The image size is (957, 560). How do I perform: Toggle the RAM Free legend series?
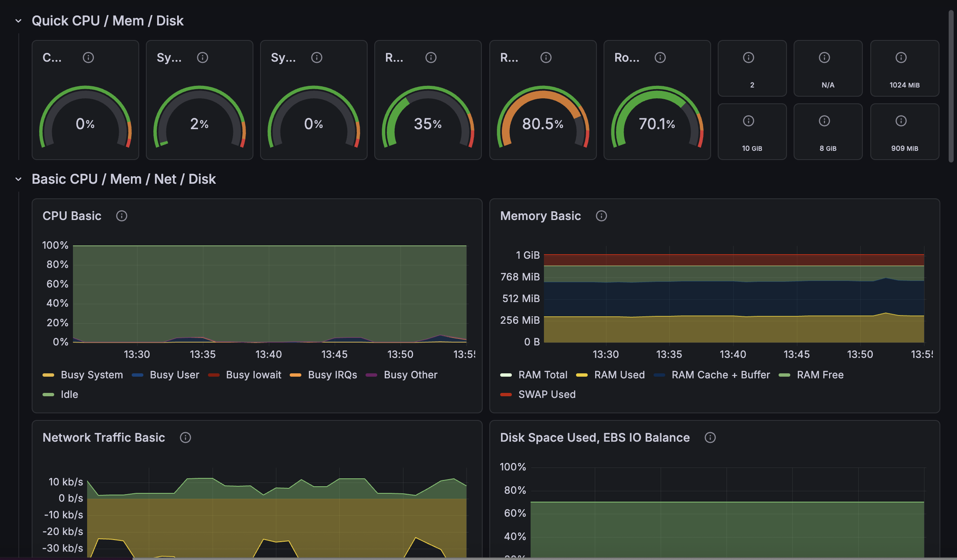820,375
